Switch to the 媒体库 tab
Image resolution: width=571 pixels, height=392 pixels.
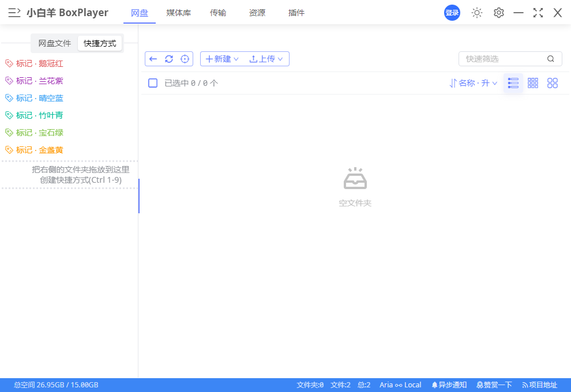(x=178, y=12)
